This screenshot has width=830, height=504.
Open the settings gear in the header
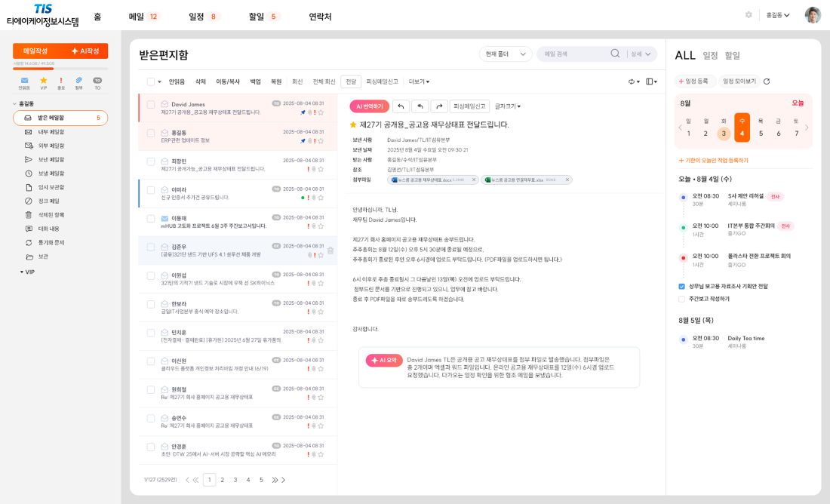click(749, 15)
